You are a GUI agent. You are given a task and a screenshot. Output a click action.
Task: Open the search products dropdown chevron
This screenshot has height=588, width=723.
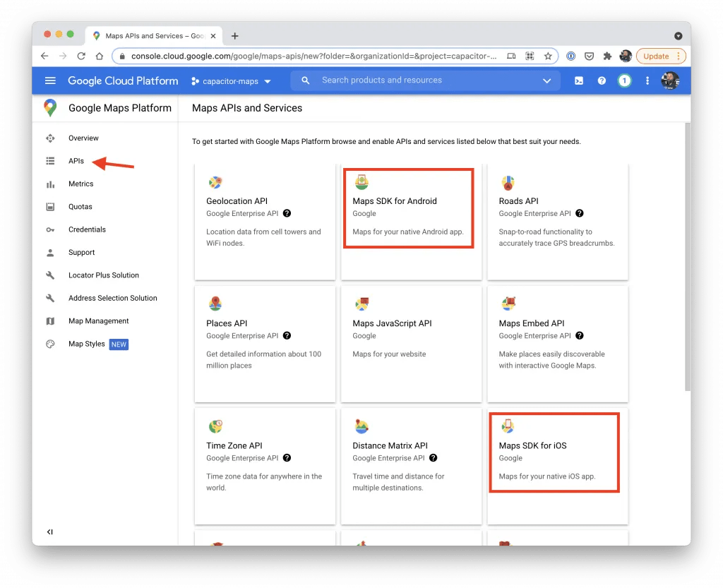(x=547, y=80)
